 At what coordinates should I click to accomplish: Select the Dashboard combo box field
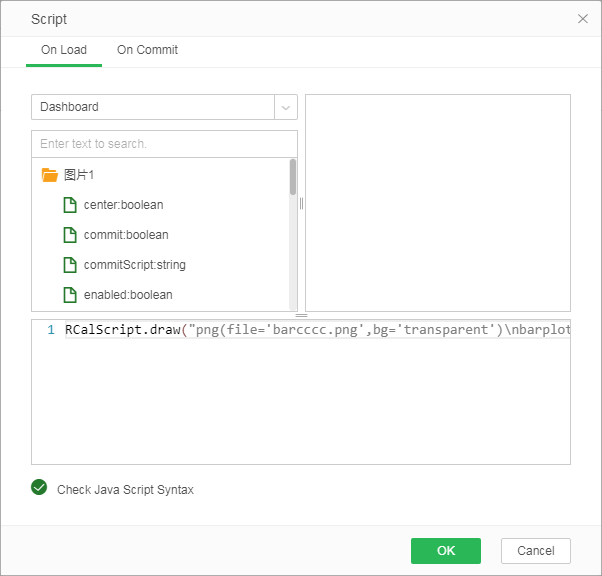(153, 107)
